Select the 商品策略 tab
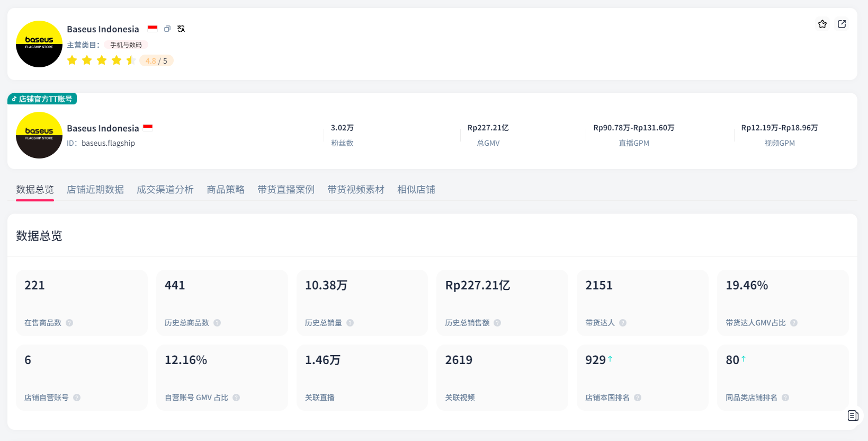868x441 pixels. [x=226, y=190]
